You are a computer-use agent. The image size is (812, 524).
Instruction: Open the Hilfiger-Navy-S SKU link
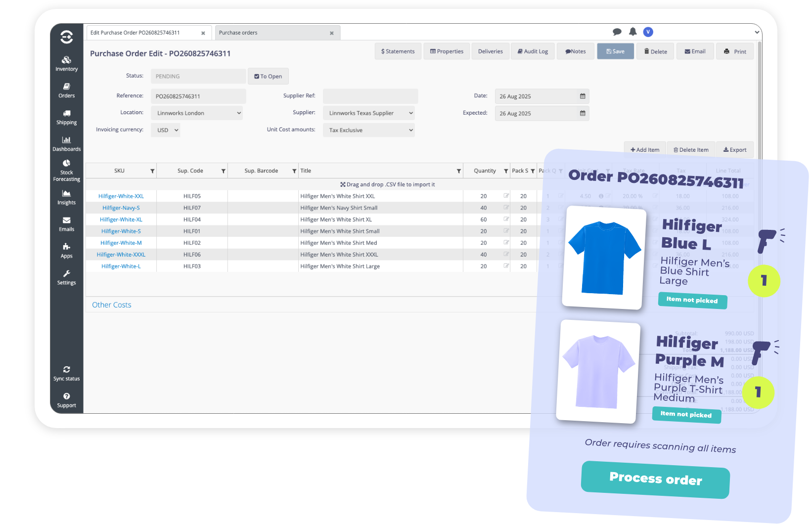point(121,208)
